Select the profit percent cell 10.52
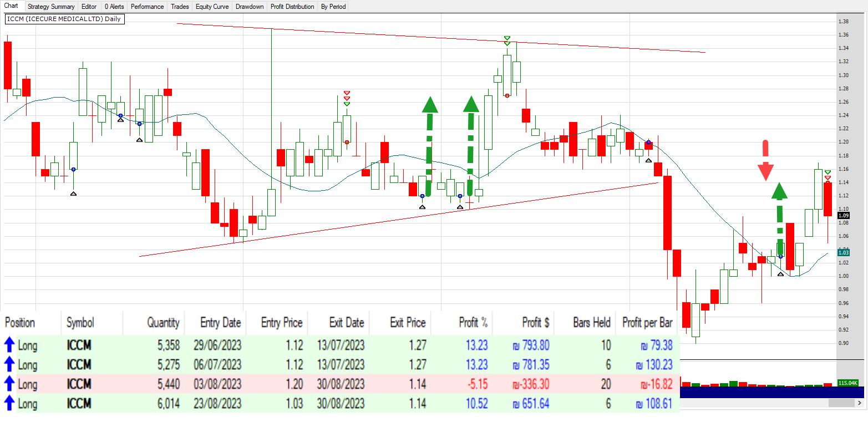This screenshot has height=422, width=868. click(476, 404)
